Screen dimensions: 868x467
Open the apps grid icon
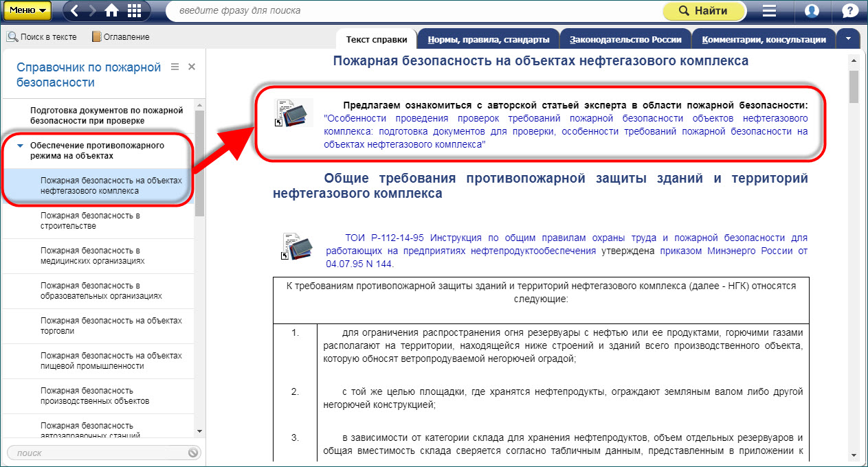(135, 11)
